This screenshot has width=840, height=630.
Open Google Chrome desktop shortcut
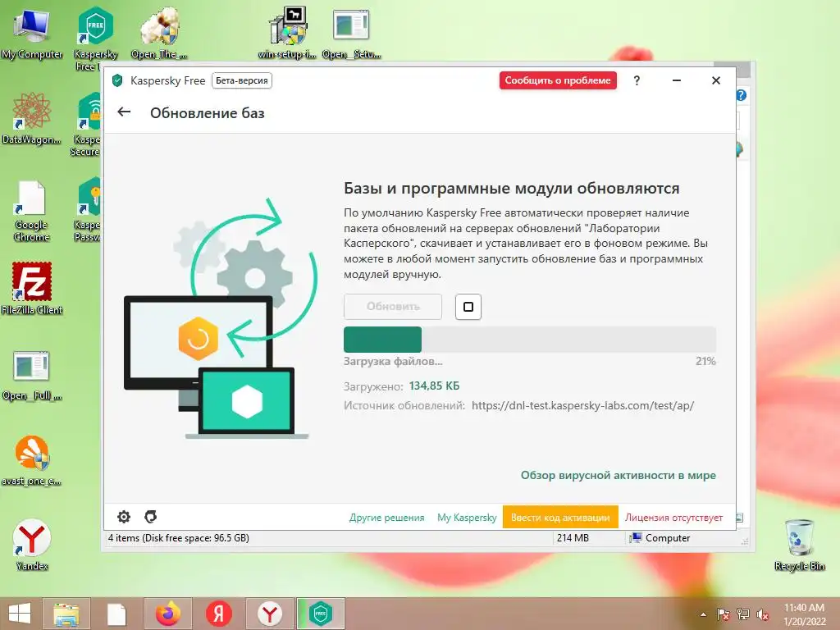click(x=32, y=211)
